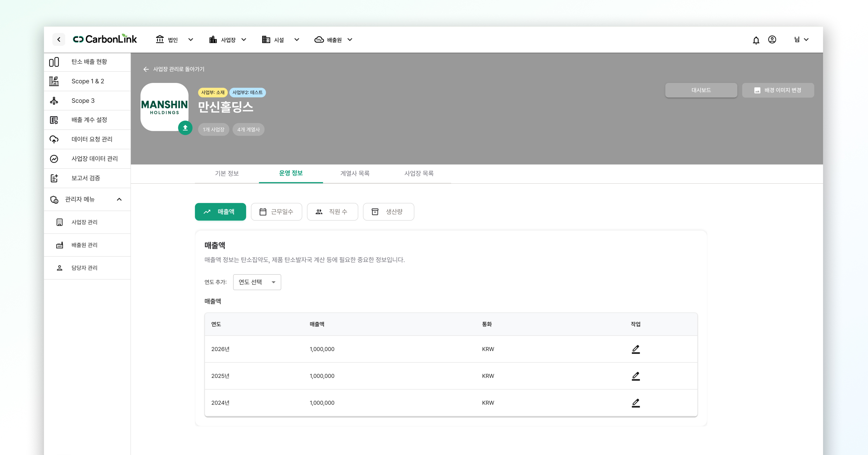The width and height of the screenshot is (868, 455).
Task: Click the Scope 1 & 2 factory icon
Action: pyautogui.click(x=54, y=81)
